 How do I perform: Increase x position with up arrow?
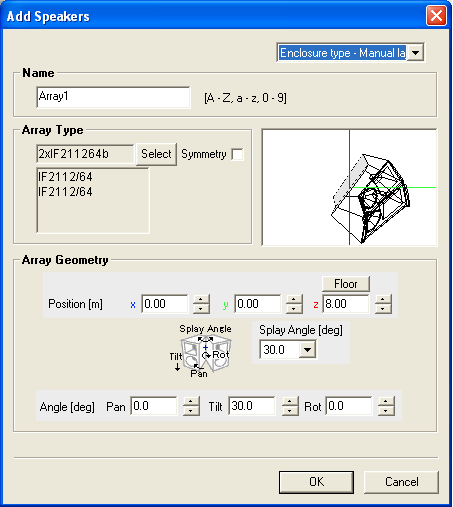(x=201, y=299)
